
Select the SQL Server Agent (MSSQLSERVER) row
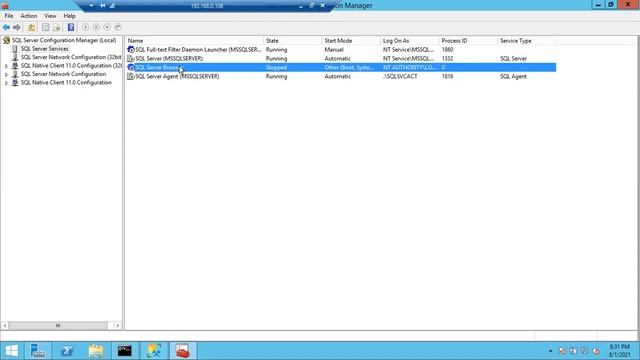341,76
